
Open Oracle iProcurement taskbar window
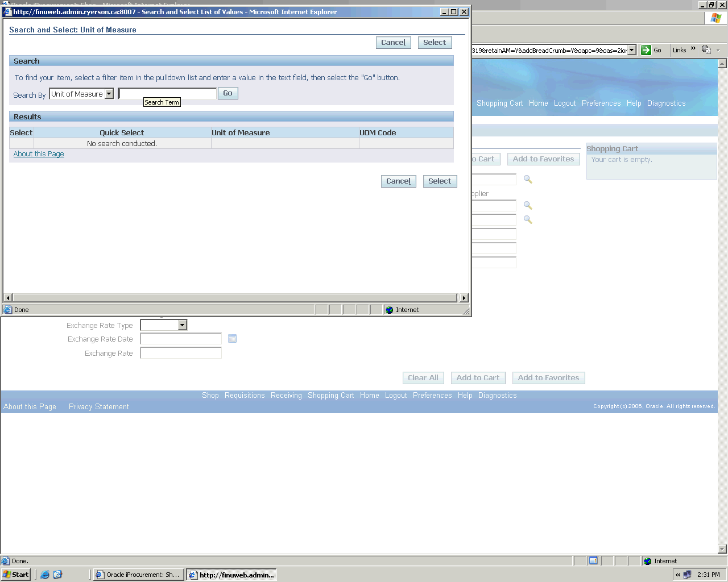138,575
